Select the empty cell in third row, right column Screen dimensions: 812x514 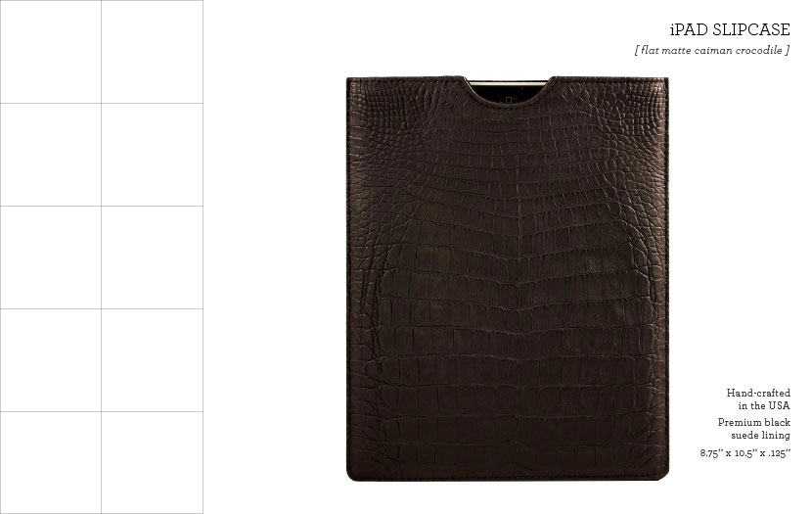(x=152, y=257)
